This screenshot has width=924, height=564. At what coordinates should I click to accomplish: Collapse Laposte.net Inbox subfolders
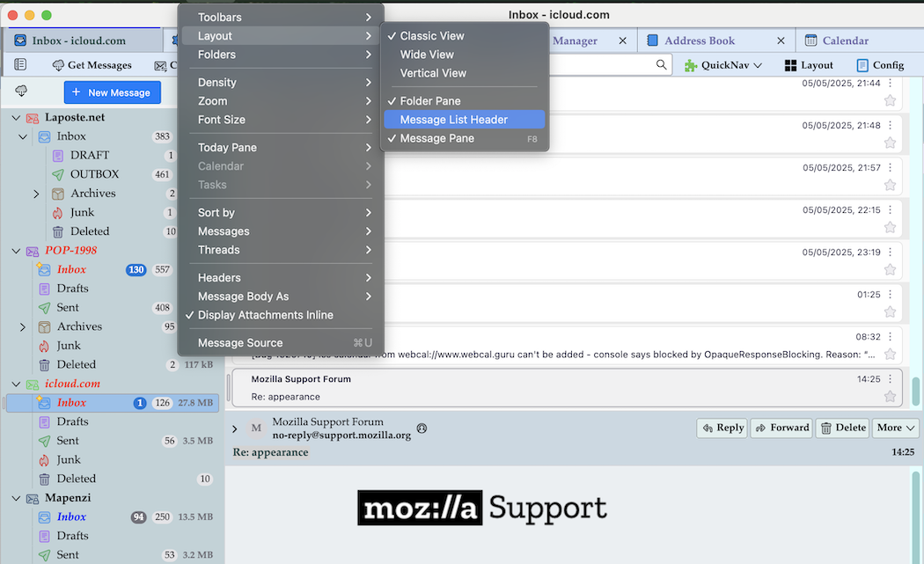22,136
